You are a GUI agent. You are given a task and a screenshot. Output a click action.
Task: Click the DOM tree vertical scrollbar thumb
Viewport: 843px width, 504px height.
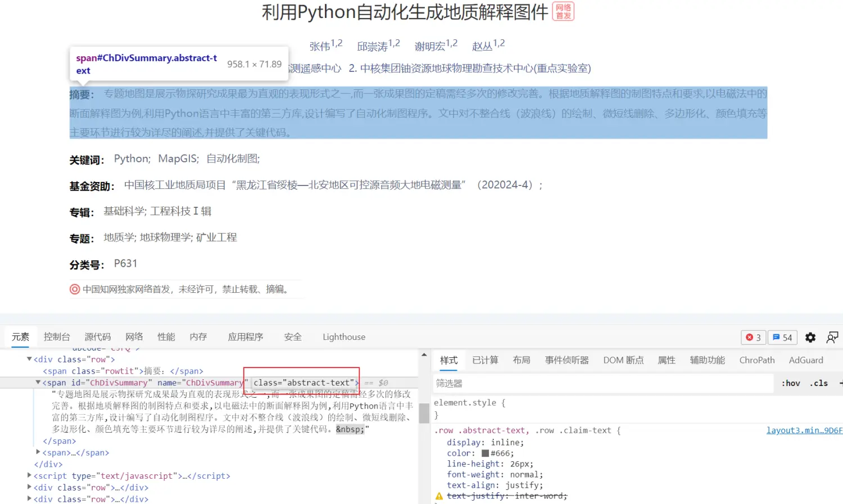coord(424,413)
